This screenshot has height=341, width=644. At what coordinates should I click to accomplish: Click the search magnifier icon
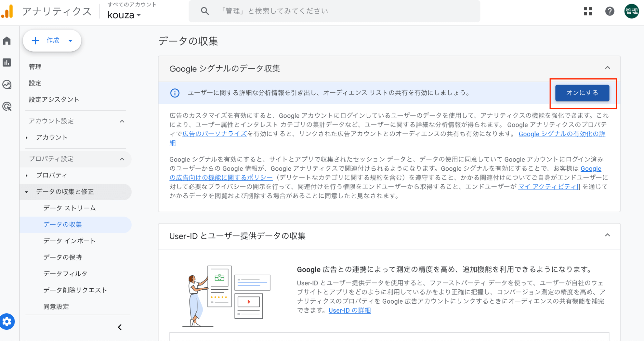click(205, 11)
